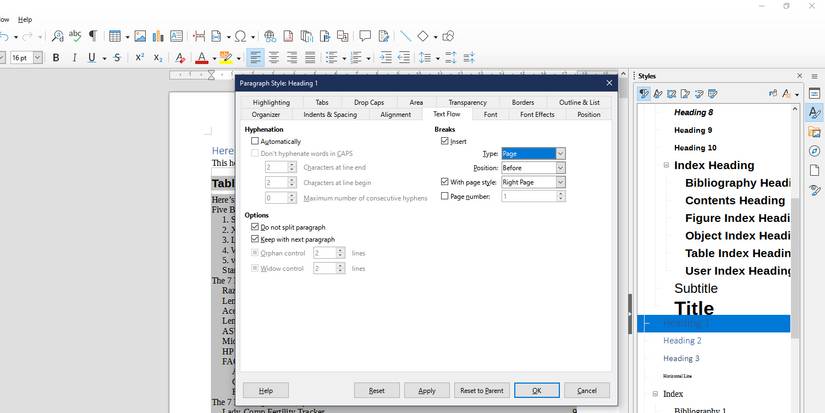This screenshot has width=825, height=413.
Task: Apply red font color swatch
Action: pos(202,58)
